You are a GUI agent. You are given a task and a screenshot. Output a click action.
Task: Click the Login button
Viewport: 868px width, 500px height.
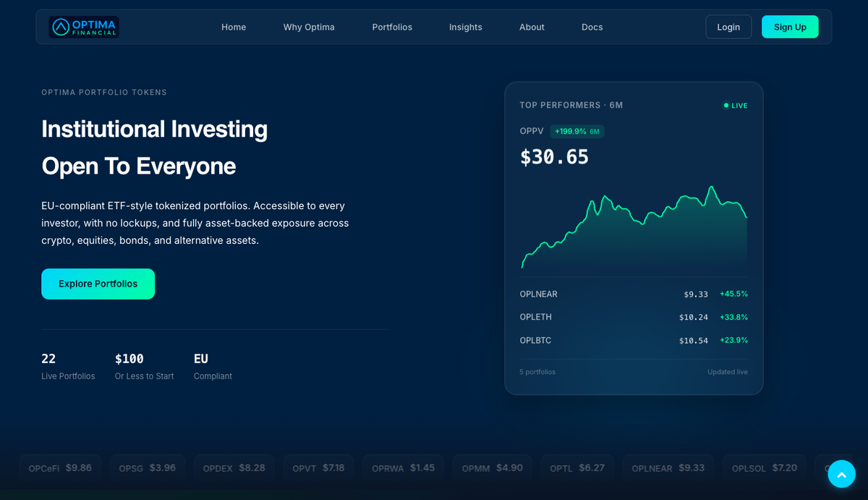click(x=728, y=26)
